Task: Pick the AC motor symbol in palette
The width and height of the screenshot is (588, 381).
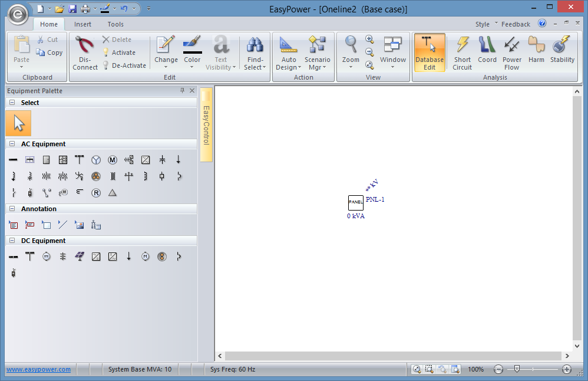Action: point(113,160)
